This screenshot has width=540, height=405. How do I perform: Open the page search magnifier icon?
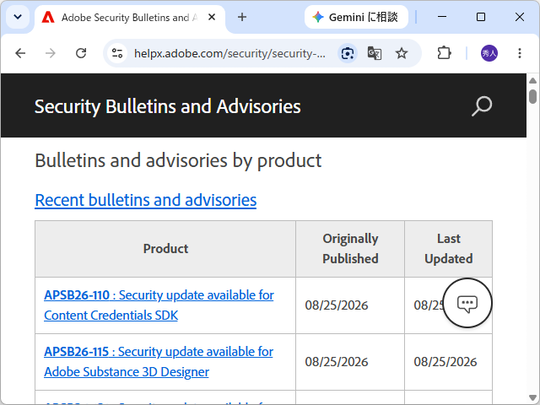click(481, 106)
